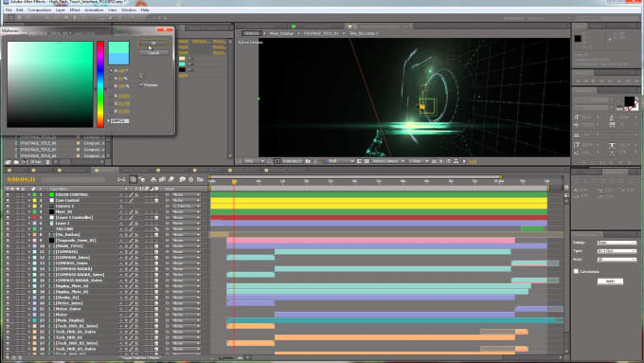The width and height of the screenshot is (644, 363).
Task: Hide the Cam Control layer
Action: point(8,200)
